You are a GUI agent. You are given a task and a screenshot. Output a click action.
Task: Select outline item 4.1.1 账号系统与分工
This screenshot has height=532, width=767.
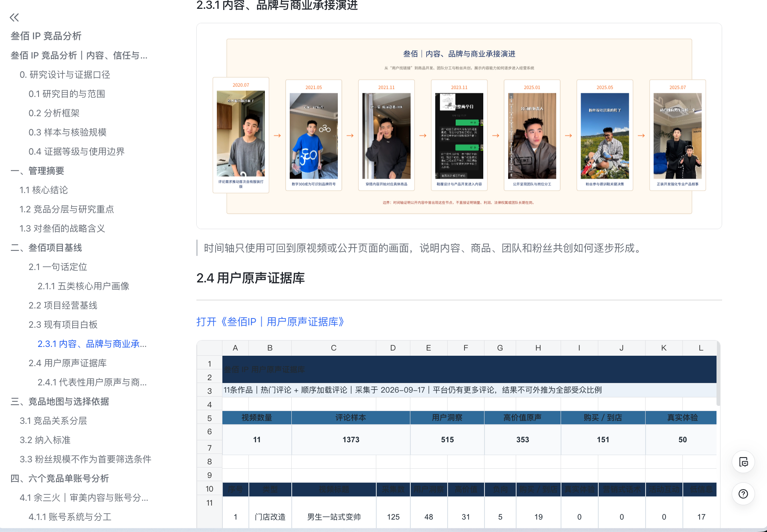click(70, 517)
